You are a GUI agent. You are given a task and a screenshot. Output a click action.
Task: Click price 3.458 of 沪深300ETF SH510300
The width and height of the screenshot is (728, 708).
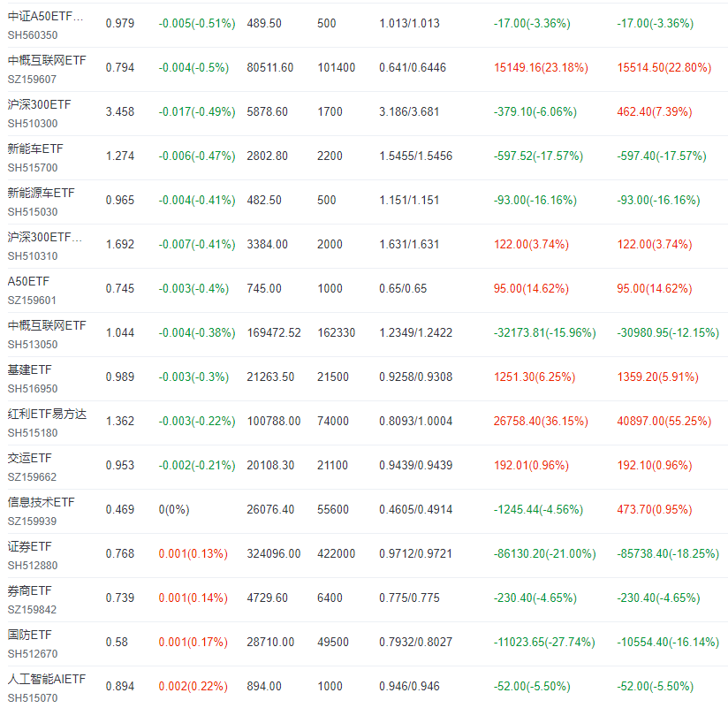click(x=120, y=111)
